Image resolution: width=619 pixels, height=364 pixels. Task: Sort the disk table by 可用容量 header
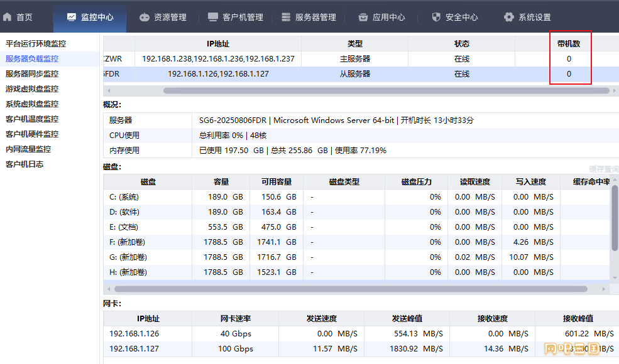(277, 182)
